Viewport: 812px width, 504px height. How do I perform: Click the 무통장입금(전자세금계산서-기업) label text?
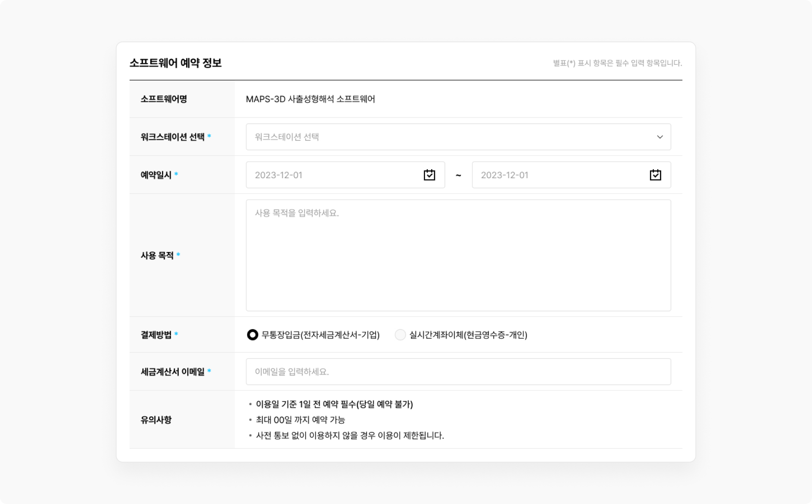click(320, 335)
